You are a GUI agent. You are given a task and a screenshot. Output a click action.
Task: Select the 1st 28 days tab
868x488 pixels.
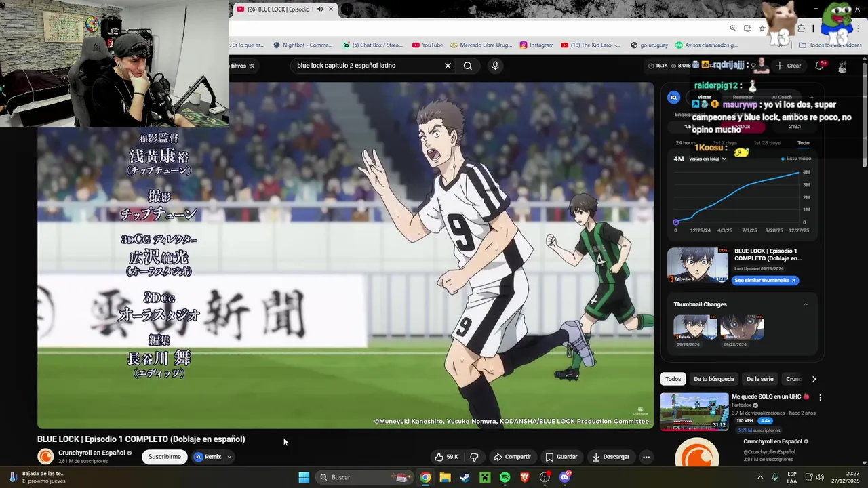767,143
